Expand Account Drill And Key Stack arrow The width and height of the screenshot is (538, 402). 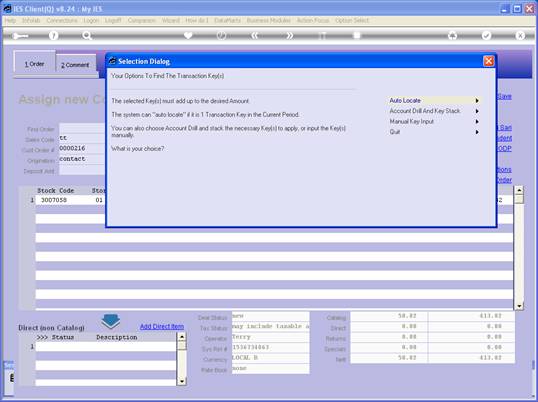(x=477, y=111)
